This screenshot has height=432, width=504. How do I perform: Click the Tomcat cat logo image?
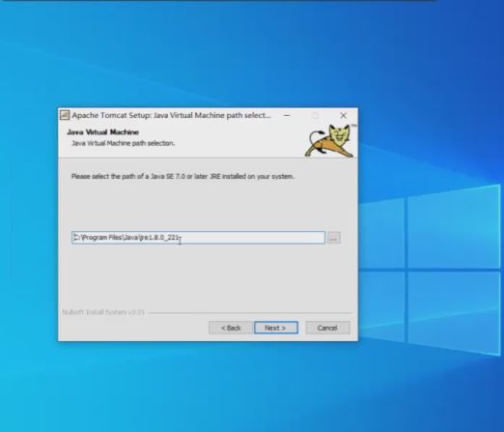pos(330,140)
